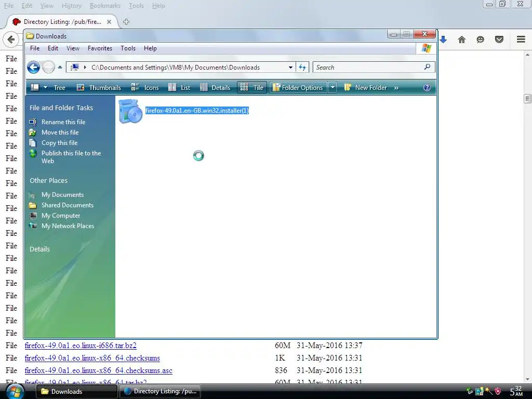Click the firefox-49.0a1.en-GB.win32.installer(1) filename
This screenshot has height=399, width=532.
(197, 110)
